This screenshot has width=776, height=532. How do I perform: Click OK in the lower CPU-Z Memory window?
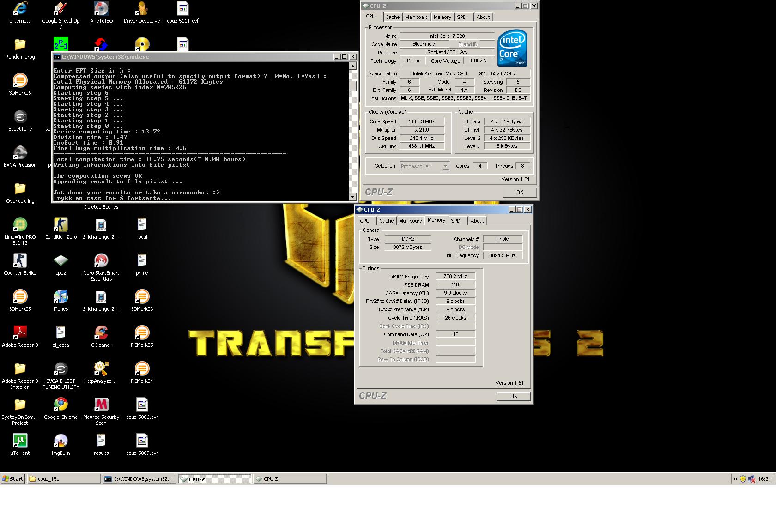(x=514, y=396)
